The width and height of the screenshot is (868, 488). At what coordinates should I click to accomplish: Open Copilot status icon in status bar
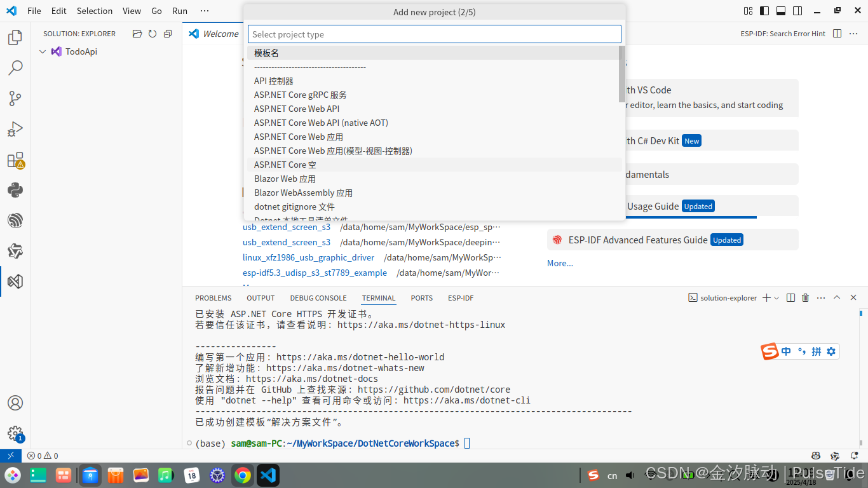coord(816,456)
